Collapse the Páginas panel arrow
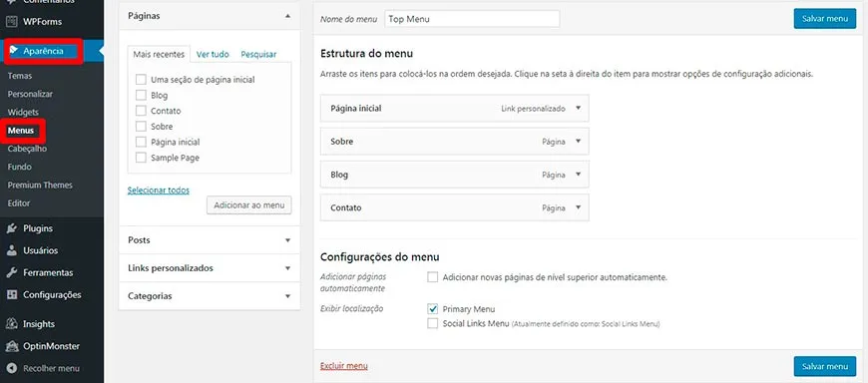Image resolution: width=868 pixels, height=383 pixels. pos(287,17)
